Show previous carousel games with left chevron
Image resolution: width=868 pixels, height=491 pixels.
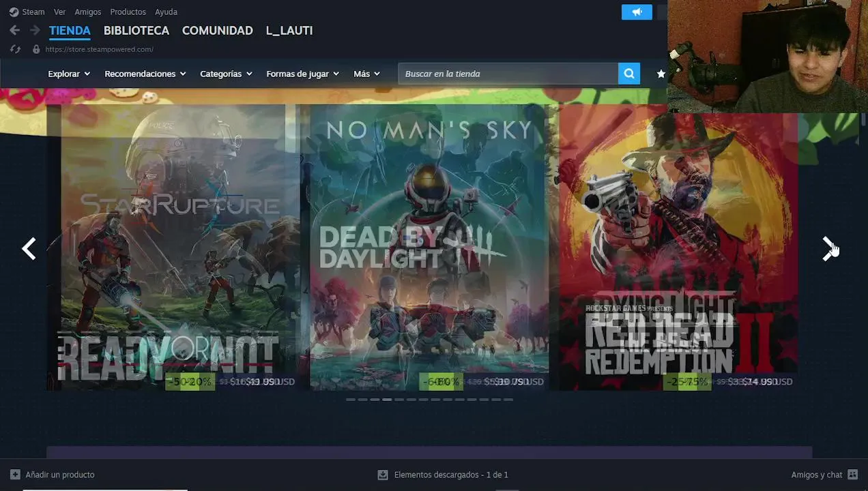click(x=29, y=249)
